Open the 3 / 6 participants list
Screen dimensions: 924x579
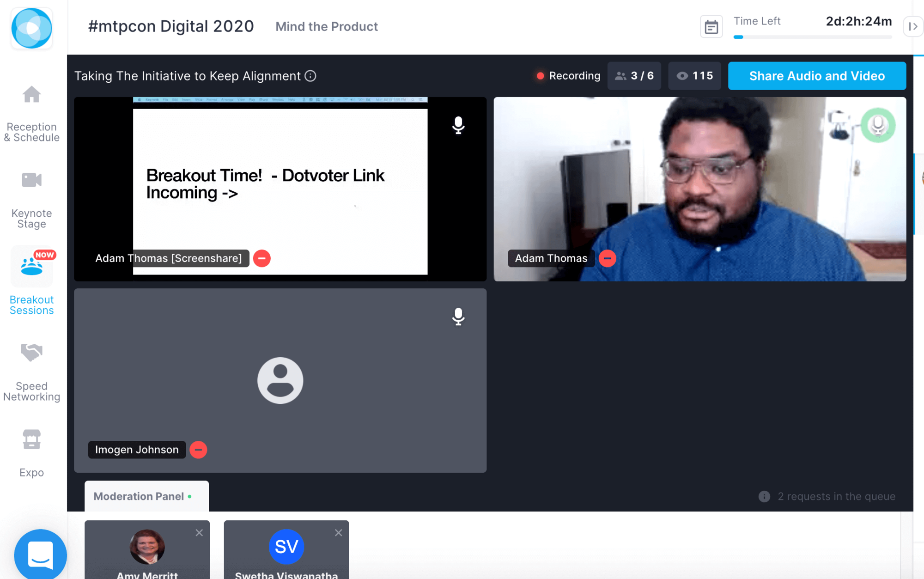coord(634,76)
